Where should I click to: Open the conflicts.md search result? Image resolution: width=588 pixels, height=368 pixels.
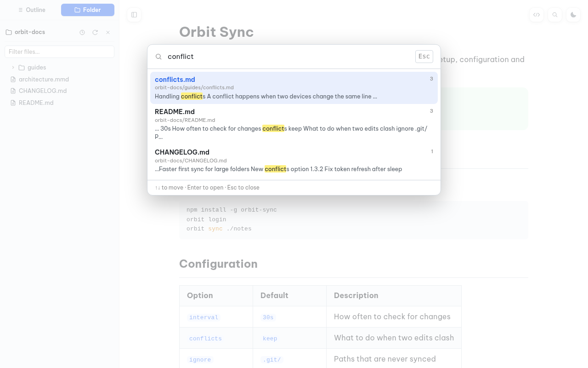pyautogui.click(x=294, y=88)
